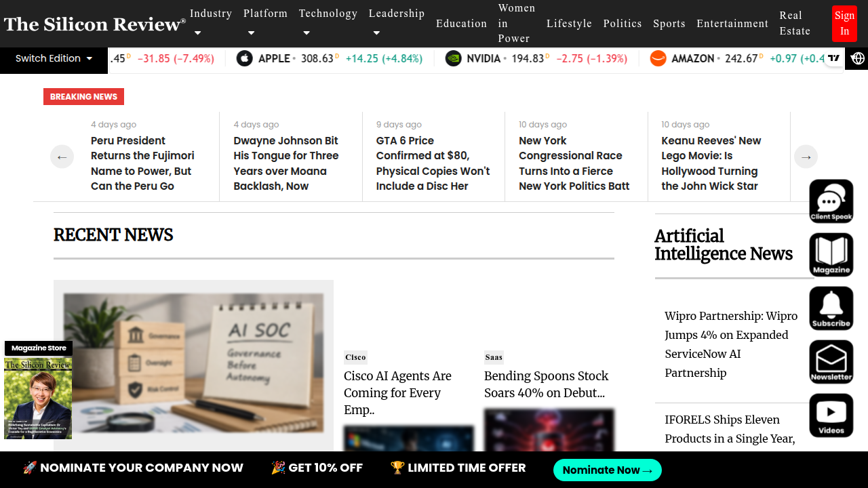Image resolution: width=868 pixels, height=488 pixels.
Task: Open the Real Estate section
Action: (795, 23)
